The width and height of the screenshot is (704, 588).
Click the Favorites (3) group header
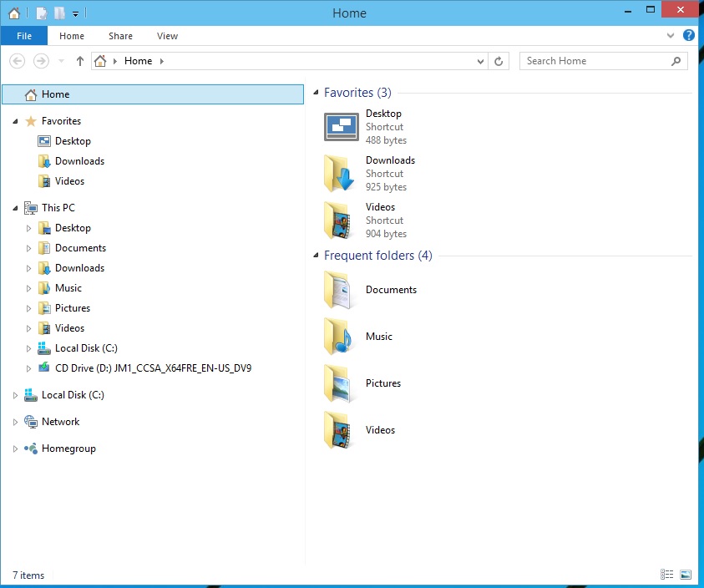pyautogui.click(x=357, y=93)
